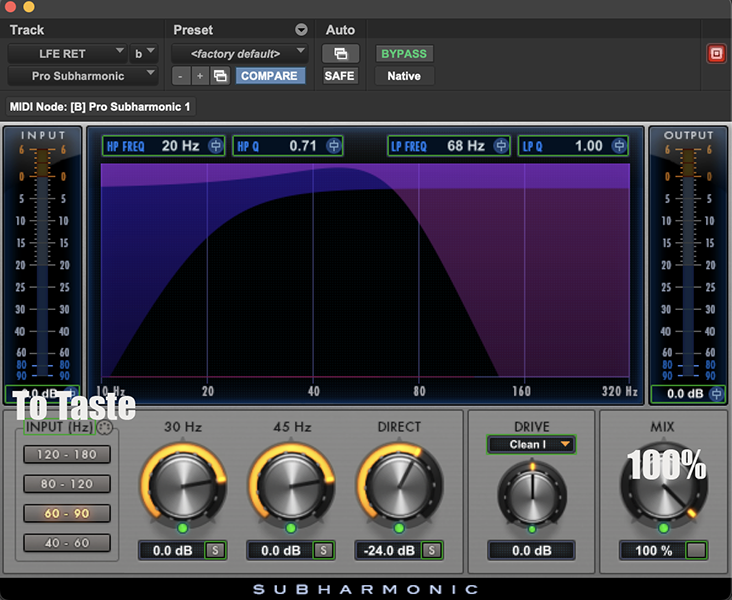This screenshot has height=600, width=732.
Task: Close the plug-in window with red button
Action: (x=10, y=6)
